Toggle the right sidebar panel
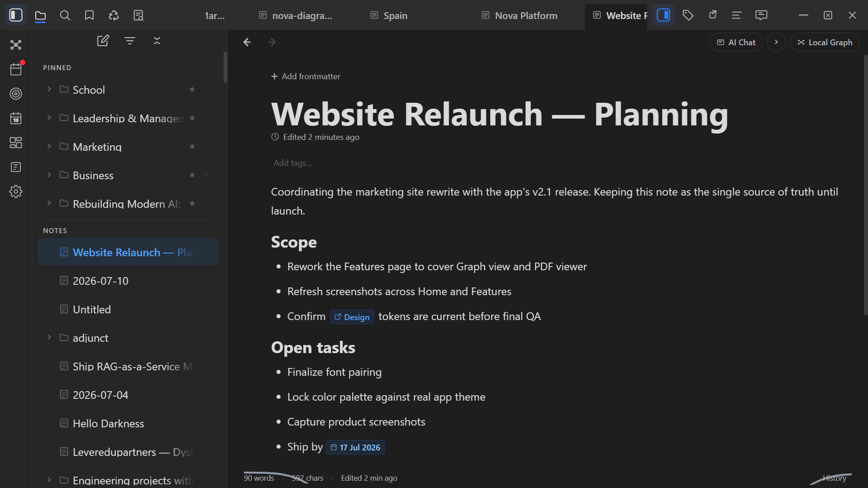 pyautogui.click(x=663, y=15)
